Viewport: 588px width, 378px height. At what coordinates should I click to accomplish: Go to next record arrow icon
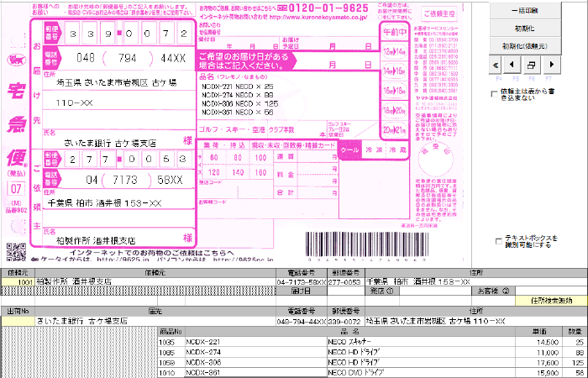(x=551, y=66)
